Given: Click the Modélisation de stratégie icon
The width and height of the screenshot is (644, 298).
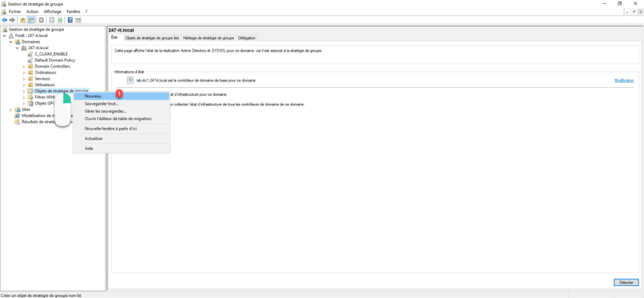Looking at the screenshot, I should [17, 115].
